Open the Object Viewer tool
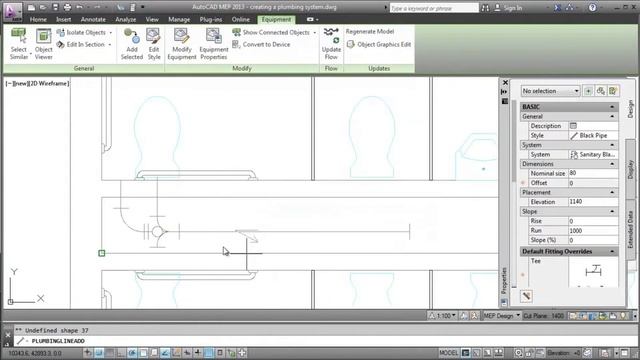Screen dimensions: 640x360 [x=43, y=44]
